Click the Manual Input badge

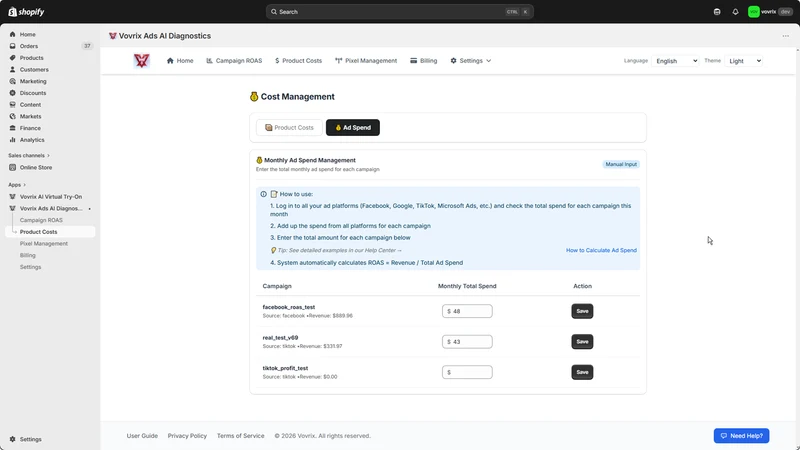point(621,164)
